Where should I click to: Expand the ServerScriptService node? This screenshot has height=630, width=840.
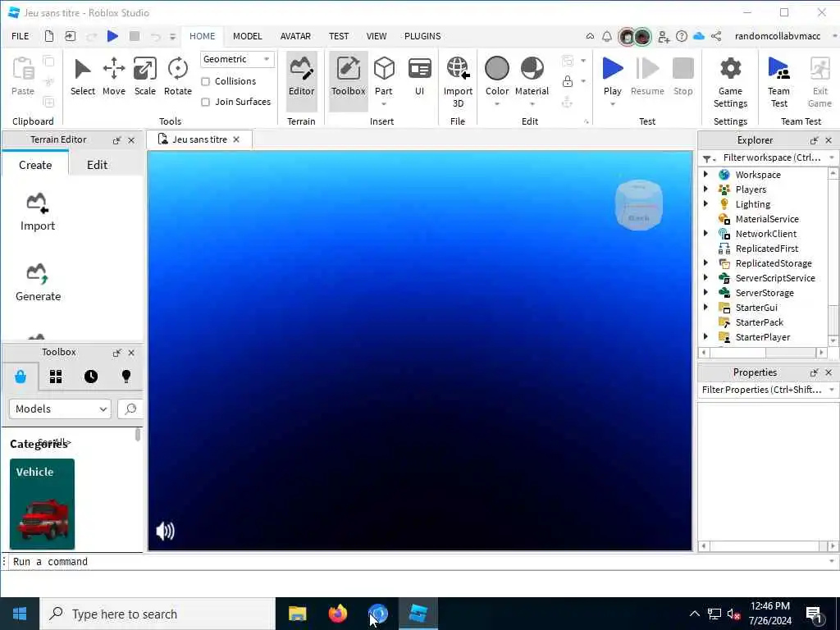(706, 277)
